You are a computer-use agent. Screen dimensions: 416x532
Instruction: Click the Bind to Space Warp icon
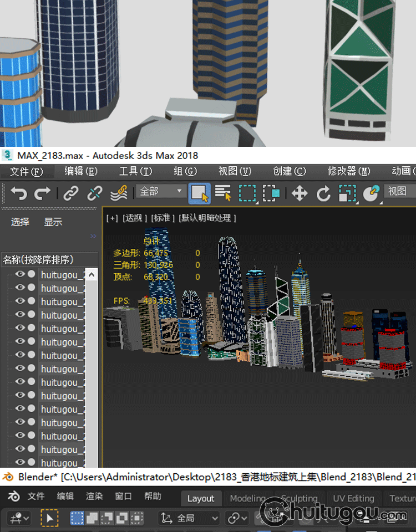(119, 193)
